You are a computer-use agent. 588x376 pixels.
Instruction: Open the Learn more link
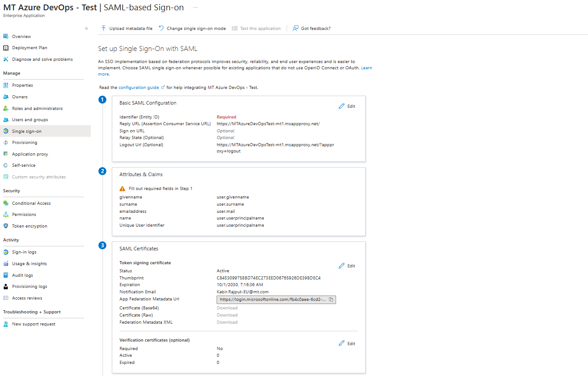366,68
